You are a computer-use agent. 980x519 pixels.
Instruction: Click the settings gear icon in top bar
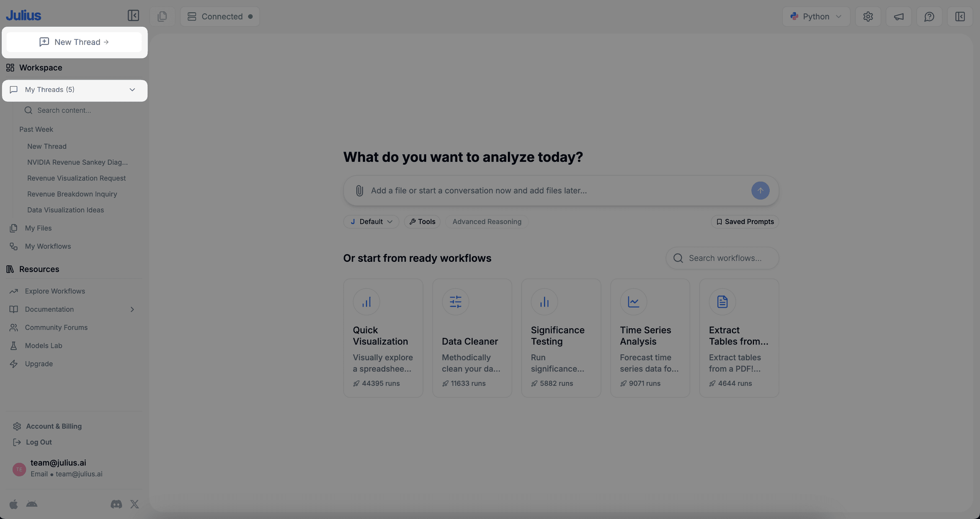click(x=868, y=17)
